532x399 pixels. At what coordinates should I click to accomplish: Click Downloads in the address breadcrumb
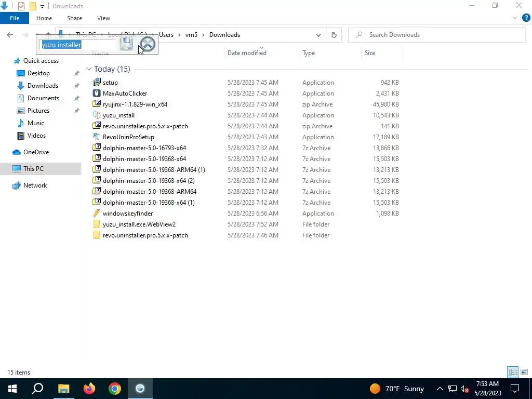pos(224,35)
